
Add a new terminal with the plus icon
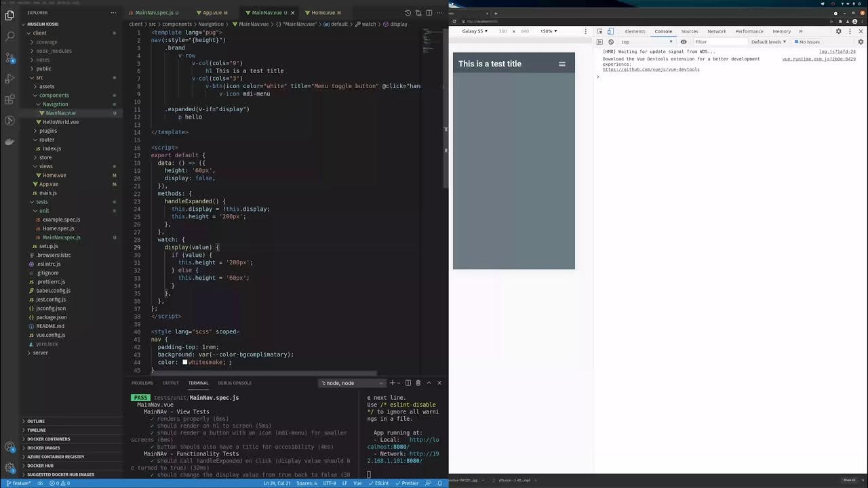click(392, 383)
